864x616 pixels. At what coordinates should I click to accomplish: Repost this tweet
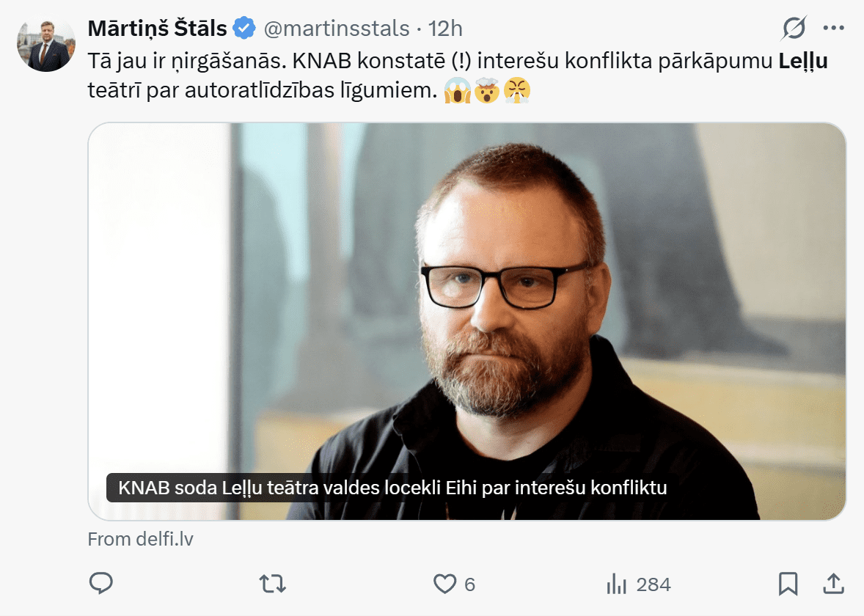click(272, 584)
